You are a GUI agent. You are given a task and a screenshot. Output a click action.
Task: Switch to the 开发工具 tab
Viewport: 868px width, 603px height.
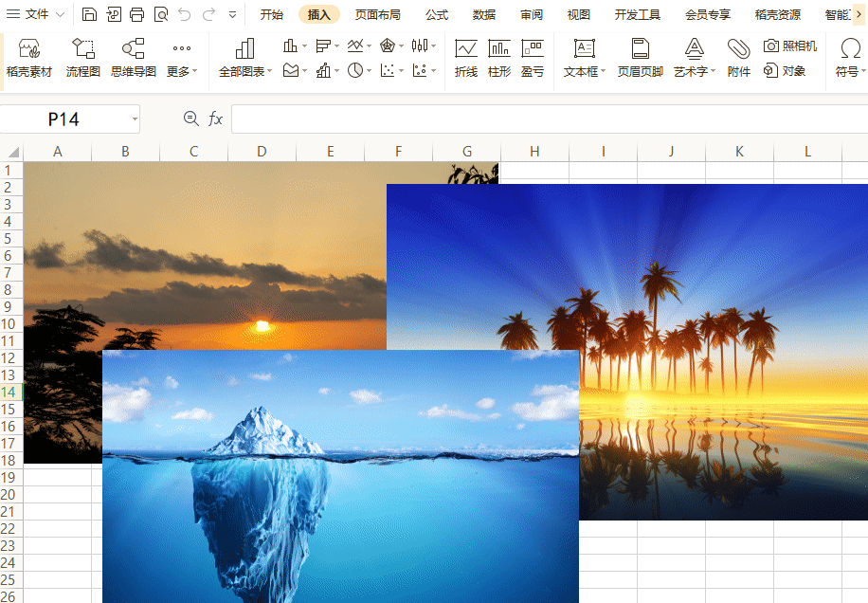coord(638,15)
